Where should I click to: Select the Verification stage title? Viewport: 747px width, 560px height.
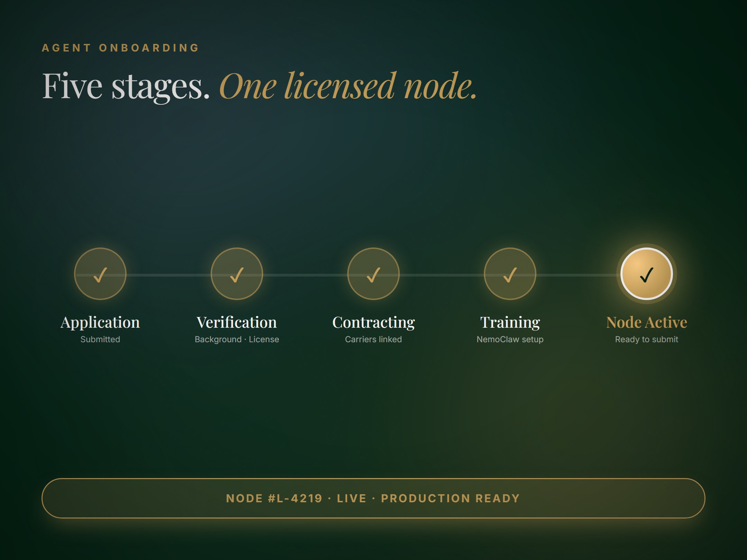point(237,322)
